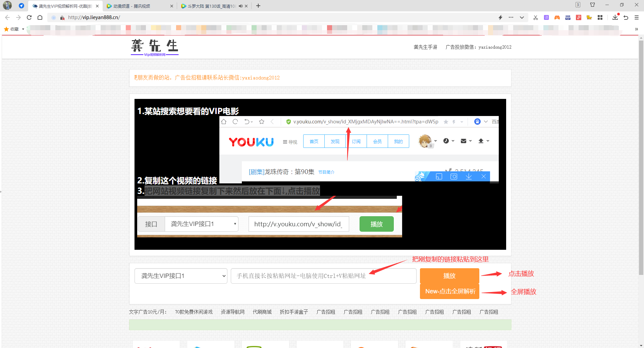
Task: Open the browser user avatar profile
Action: pyautogui.click(x=7, y=5)
